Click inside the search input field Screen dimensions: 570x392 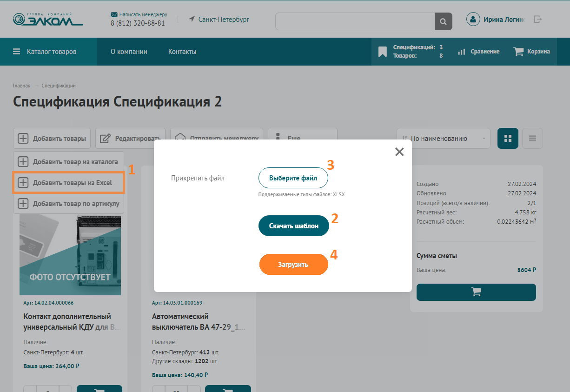point(355,21)
